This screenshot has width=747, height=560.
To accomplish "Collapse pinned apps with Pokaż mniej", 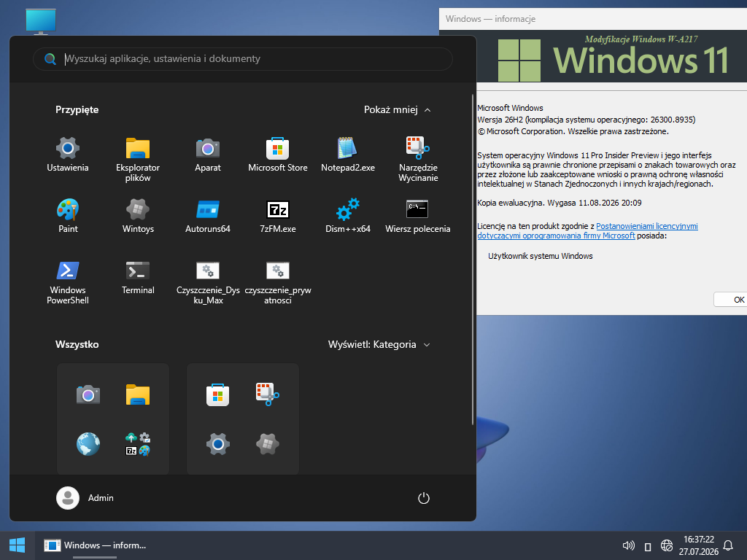I will tap(398, 110).
